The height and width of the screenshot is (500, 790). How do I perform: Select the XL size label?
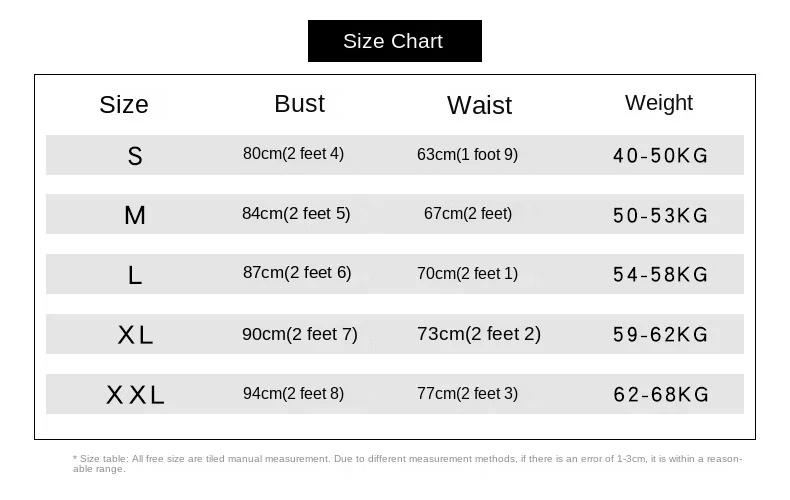[x=135, y=335]
